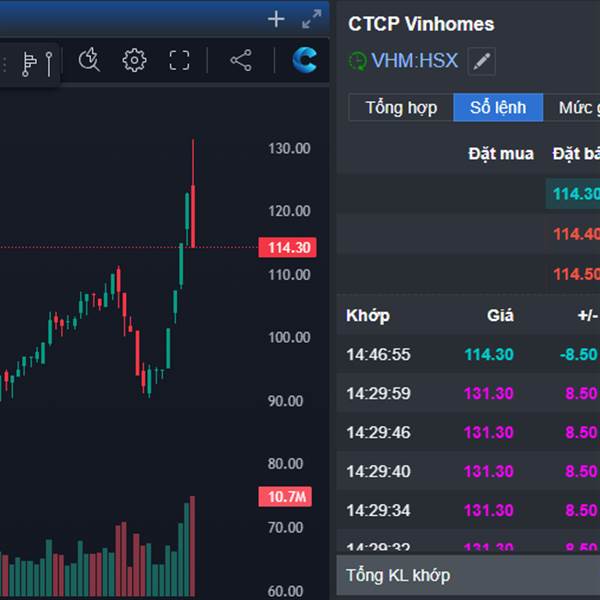Select the Sổ lệnh tab
The image size is (600, 600).
pyautogui.click(x=497, y=108)
